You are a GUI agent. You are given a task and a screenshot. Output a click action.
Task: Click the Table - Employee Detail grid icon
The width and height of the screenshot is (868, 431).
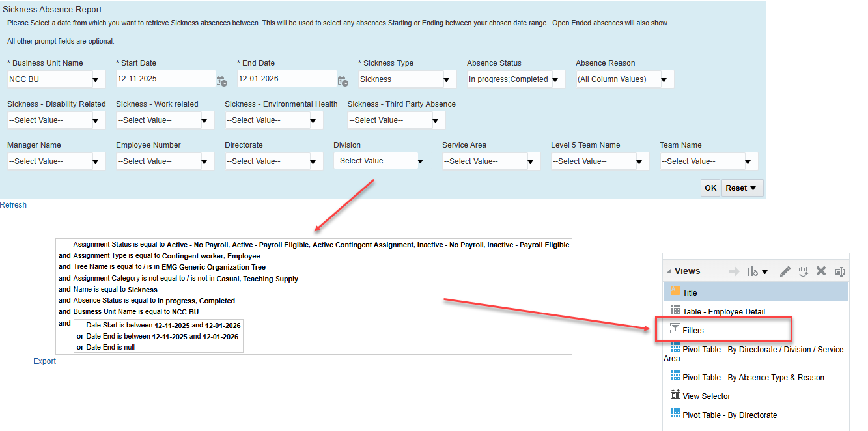click(675, 311)
